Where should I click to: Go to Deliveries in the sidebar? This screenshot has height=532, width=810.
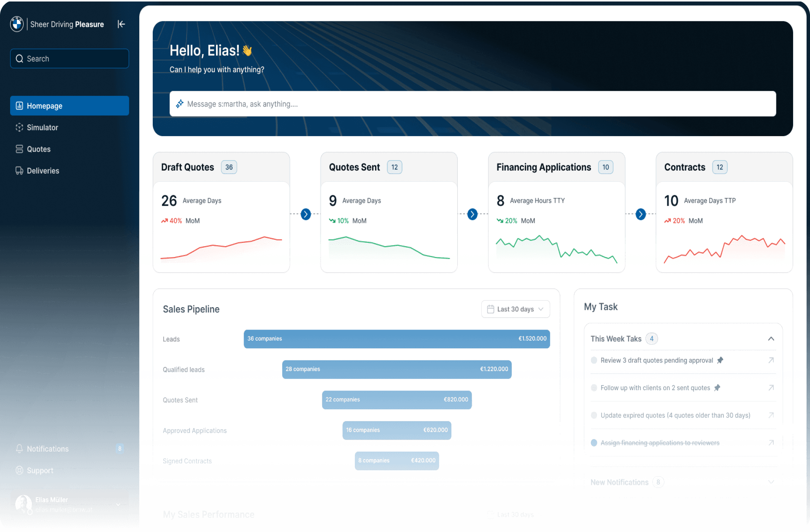point(43,171)
